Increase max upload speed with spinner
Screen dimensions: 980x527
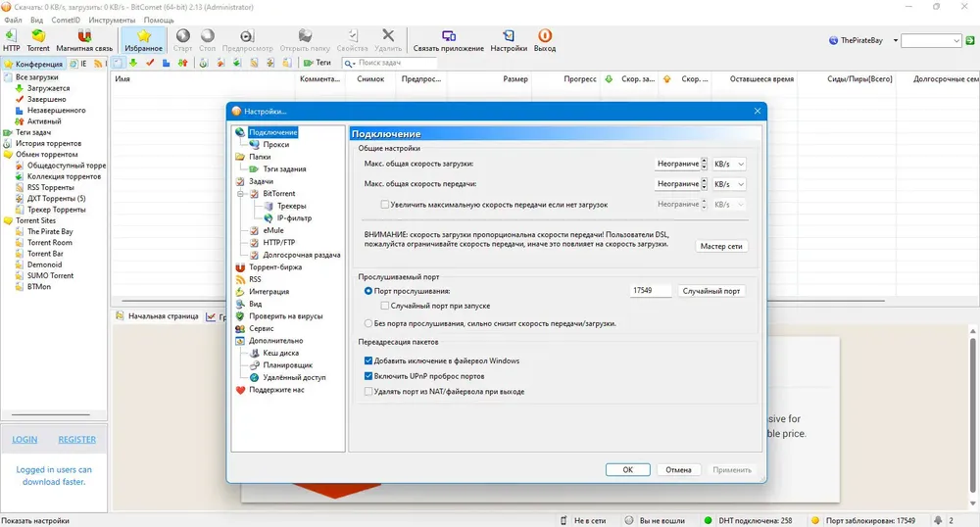pyautogui.click(x=705, y=181)
